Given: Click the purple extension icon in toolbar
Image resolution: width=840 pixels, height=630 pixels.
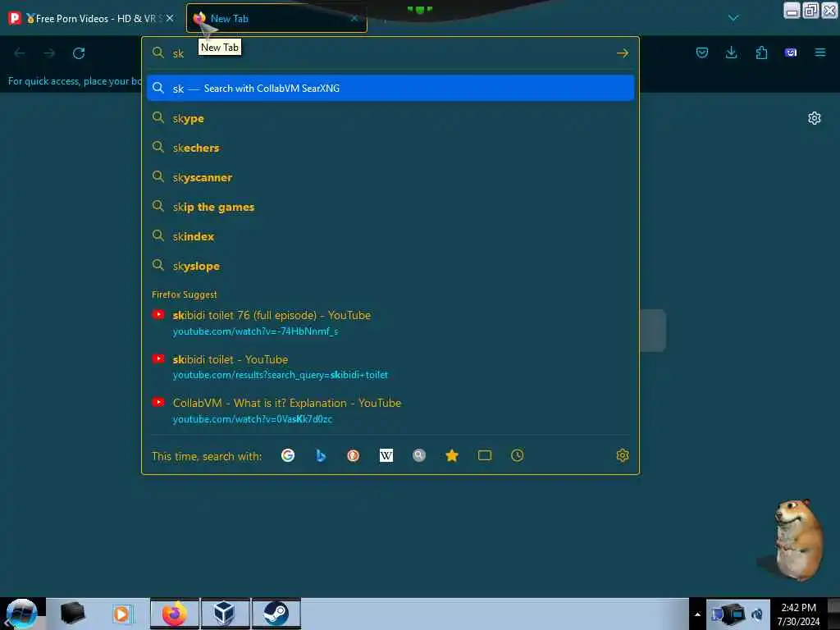Looking at the screenshot, I should [x=791, y=52].
